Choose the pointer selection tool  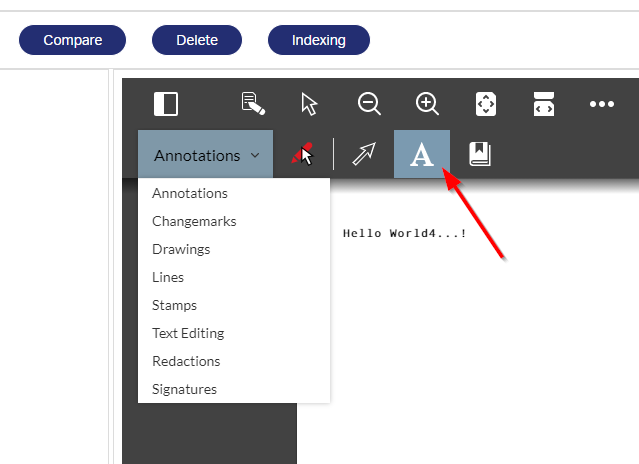[x=310, y=104]
